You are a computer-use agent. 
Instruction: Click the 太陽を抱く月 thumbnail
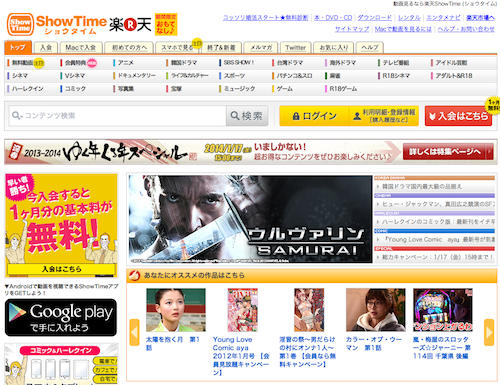coord(176,310)
